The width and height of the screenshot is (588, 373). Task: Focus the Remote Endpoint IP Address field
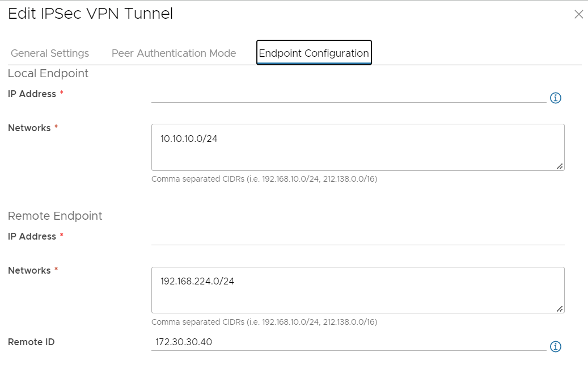(x=357, y=237)
